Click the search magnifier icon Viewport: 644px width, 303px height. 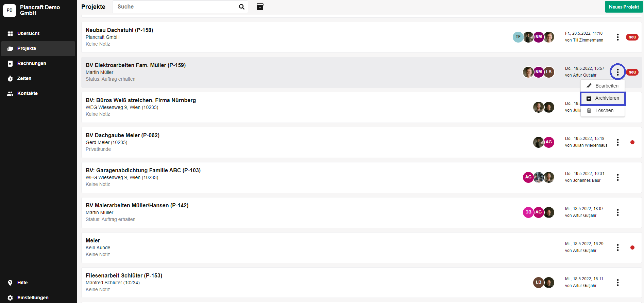242,7
